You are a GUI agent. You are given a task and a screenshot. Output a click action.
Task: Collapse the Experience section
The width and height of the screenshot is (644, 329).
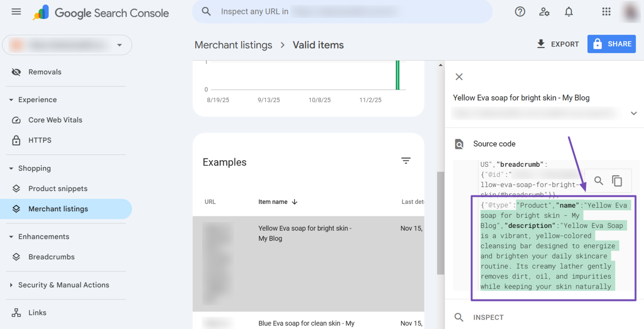click(x=11, y=100)
